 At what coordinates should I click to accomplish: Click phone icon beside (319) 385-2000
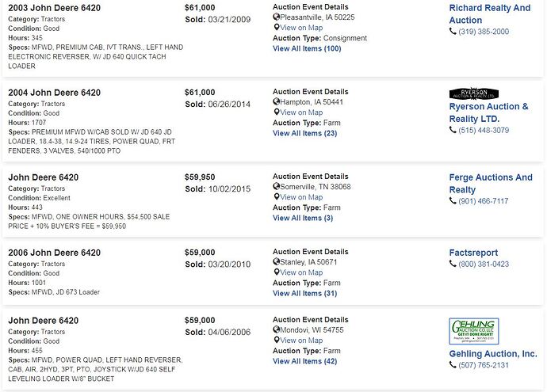click(x=453, y=32)
